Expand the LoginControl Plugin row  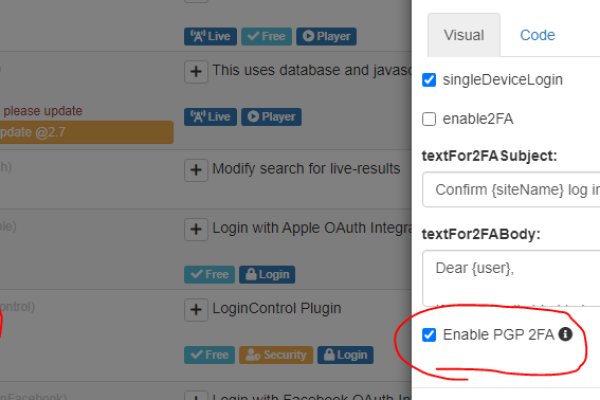pyautogui.click(x=196, y=309)
